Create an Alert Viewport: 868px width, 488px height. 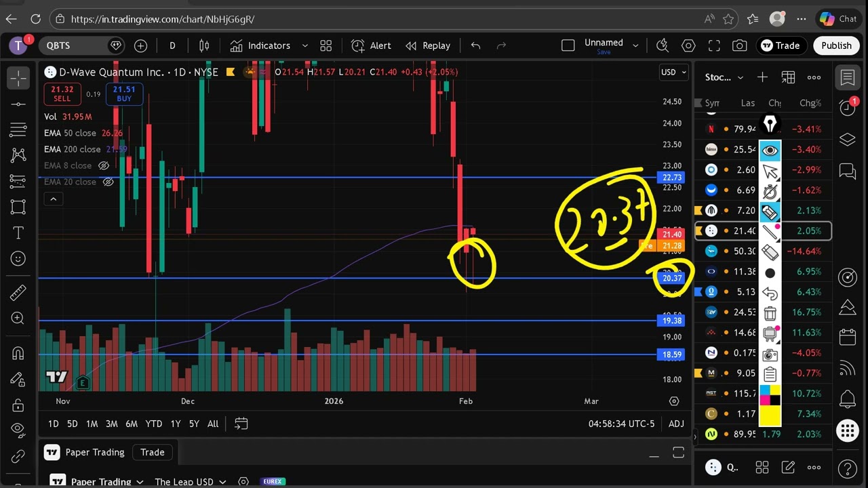pos(372,45)
